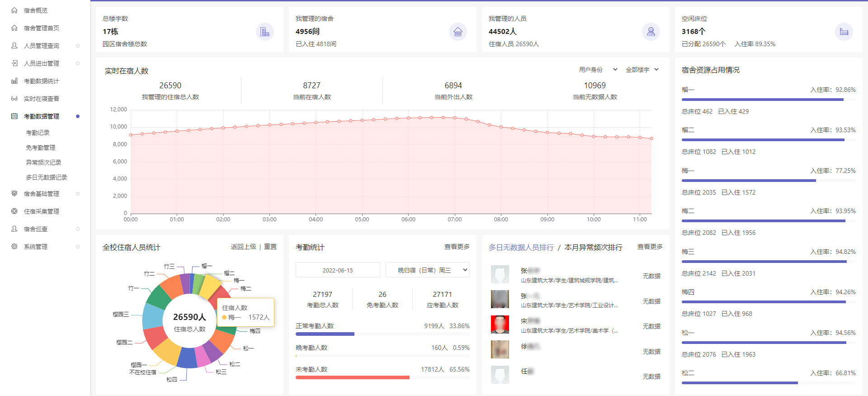The height and width of the screenshot is (396, 868).
Task: Click the house icon in 我管理的宿舍 card
Action: coord(458,32)
